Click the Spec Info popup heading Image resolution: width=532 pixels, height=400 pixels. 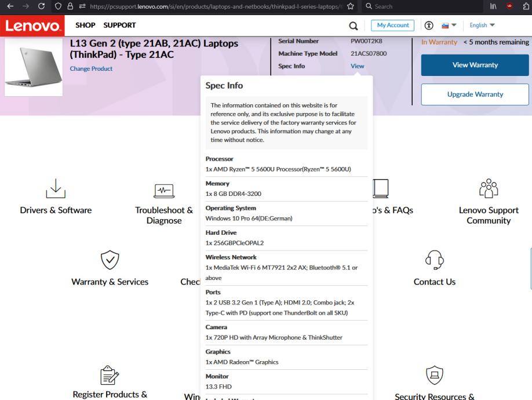point(224,85)
